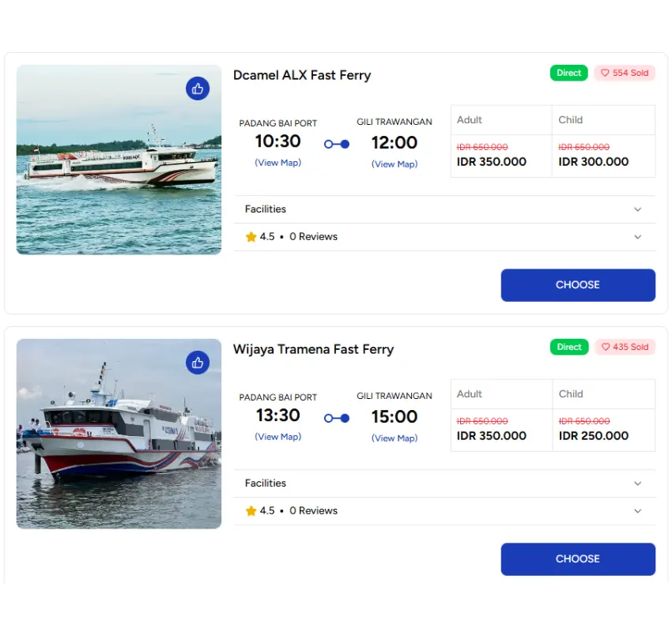View map for Gili Trawangan 15:00 arrival

coord(395,438)
